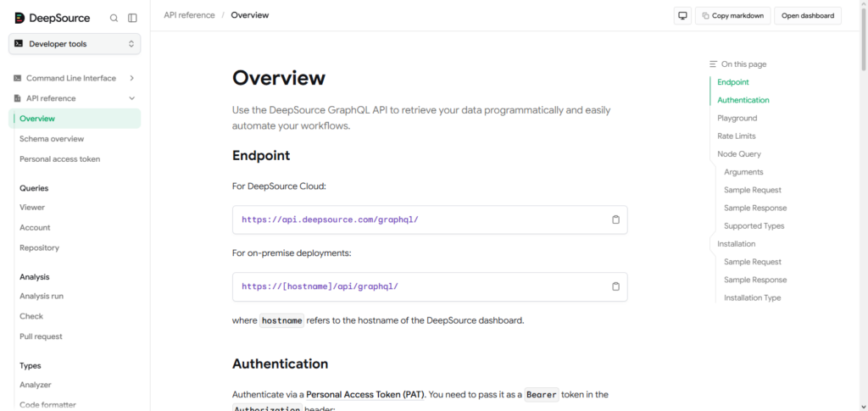Jump to Arguments subsection

[743, 172]
